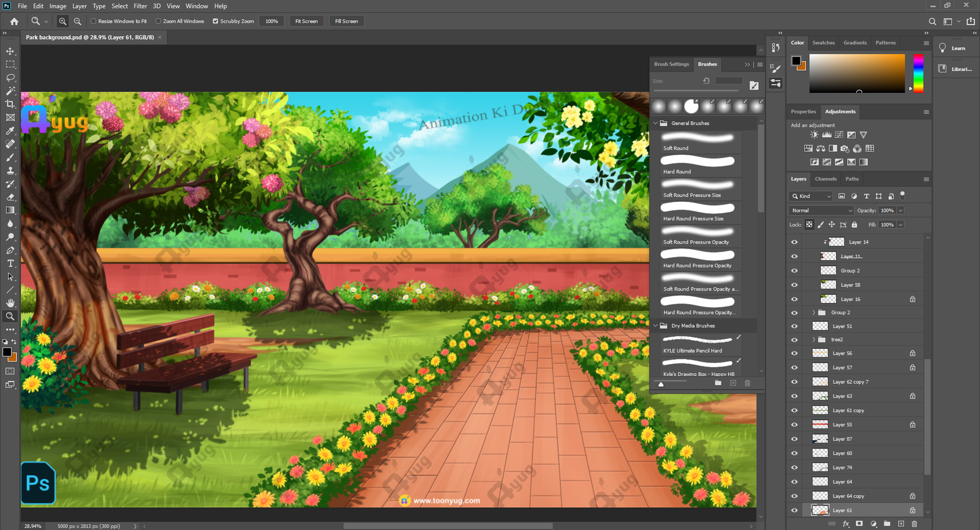Select the Pen tool
The image size is (980, 530).
10,250
